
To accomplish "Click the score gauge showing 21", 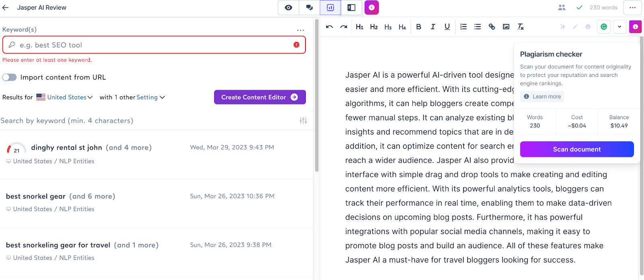I will [17, 149].
